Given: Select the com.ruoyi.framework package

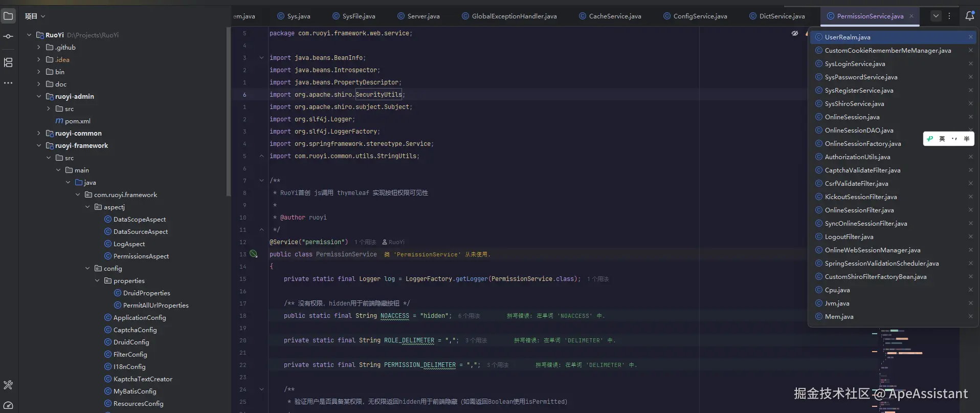Looking at the screenshot, I should (x=125, y=194).
